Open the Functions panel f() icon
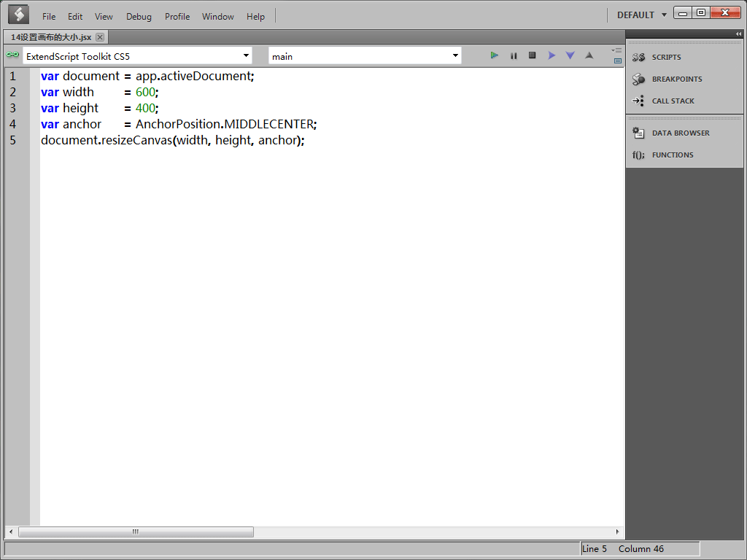Viewport: 747px width, 560px height. [638, 155]
